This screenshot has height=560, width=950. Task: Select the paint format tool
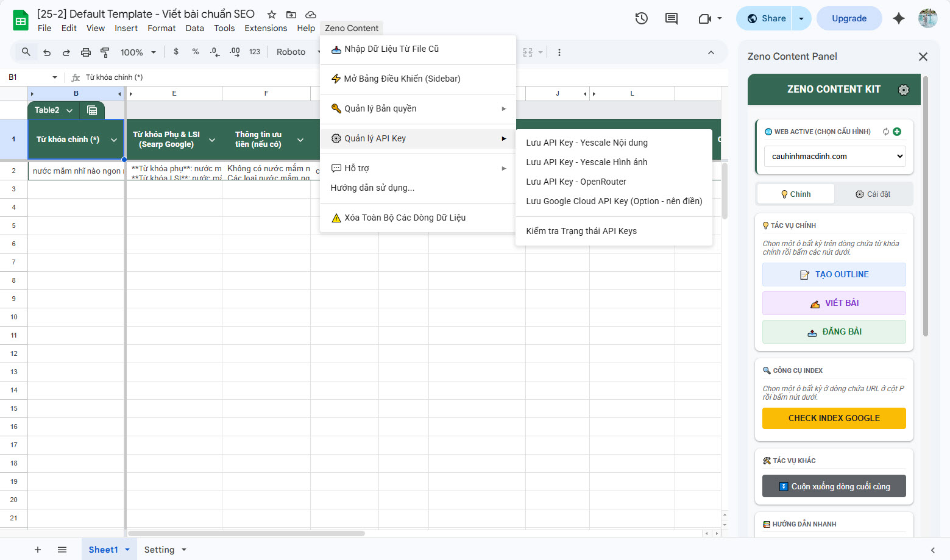(x=105, y=52)
